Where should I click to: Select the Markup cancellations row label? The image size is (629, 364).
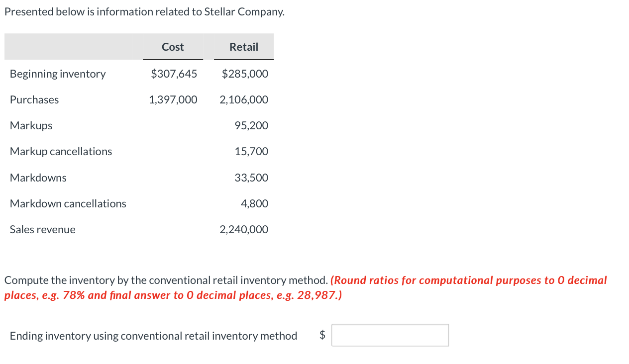(61, 151)
